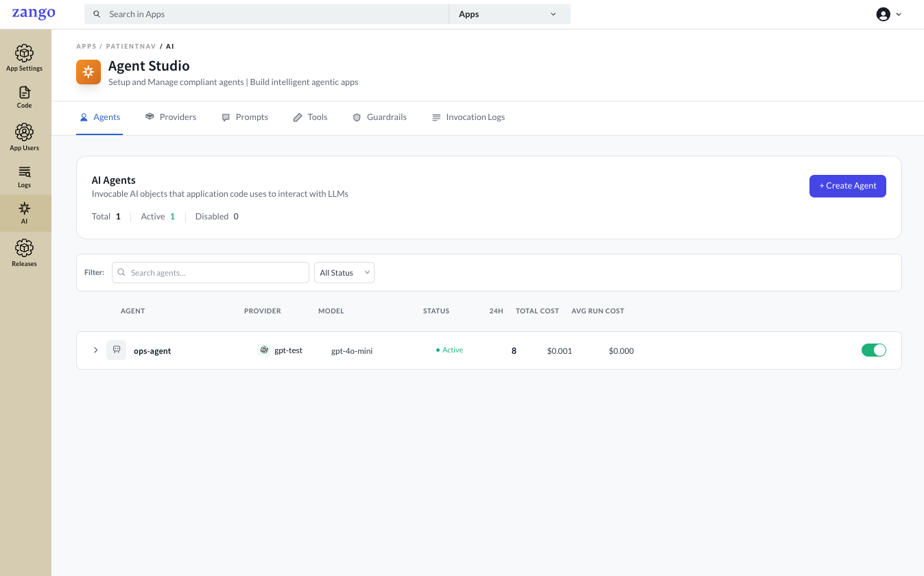The width and height of the screenshot is (924, 576).
Task: Open the Prompts tab
Action: click(x=245, y=117)
